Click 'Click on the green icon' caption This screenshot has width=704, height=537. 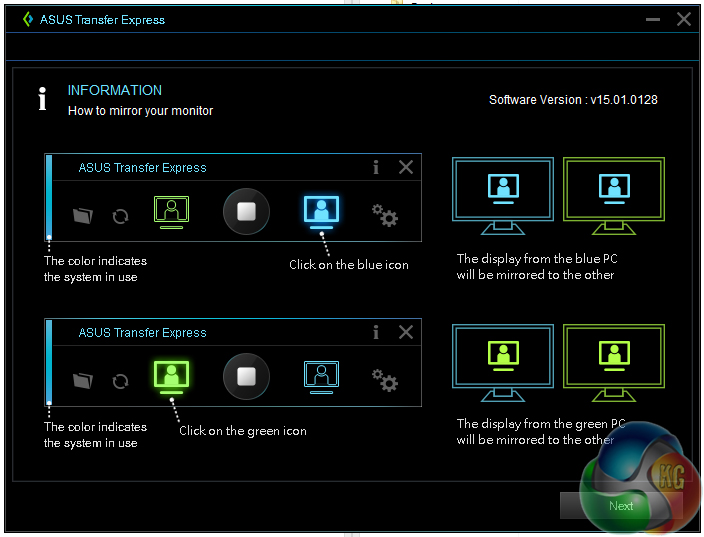click(x=243, y=431)
